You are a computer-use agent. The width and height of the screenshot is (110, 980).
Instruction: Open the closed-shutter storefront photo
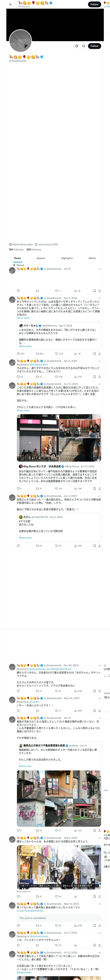pos(37,438)
